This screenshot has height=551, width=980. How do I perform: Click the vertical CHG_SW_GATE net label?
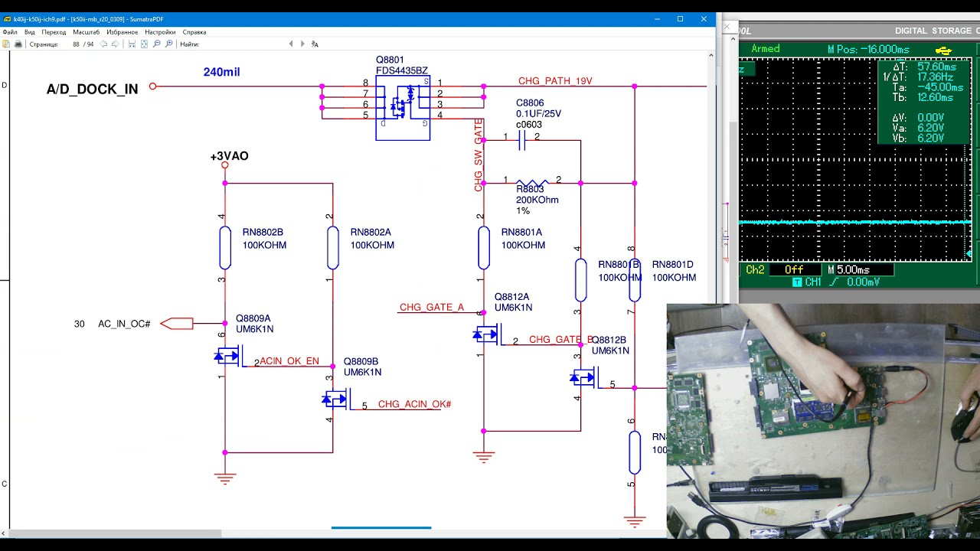pyautogui.click(x=479, y=155)
